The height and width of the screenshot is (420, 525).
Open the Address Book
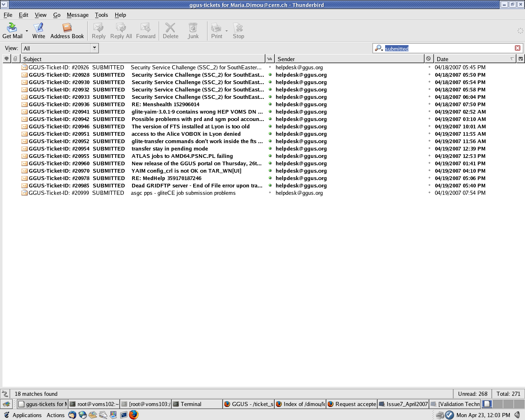click(x=67, y=28)
